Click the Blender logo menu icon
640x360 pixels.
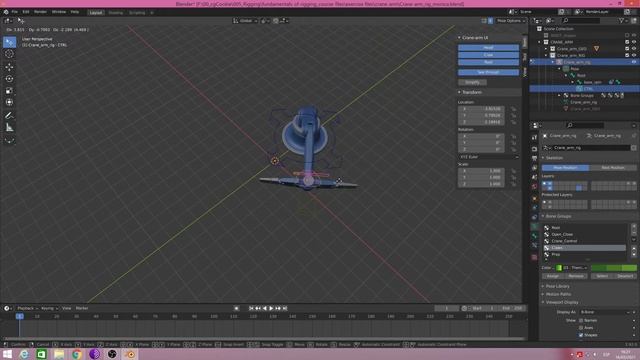click(x=6, y=12)
